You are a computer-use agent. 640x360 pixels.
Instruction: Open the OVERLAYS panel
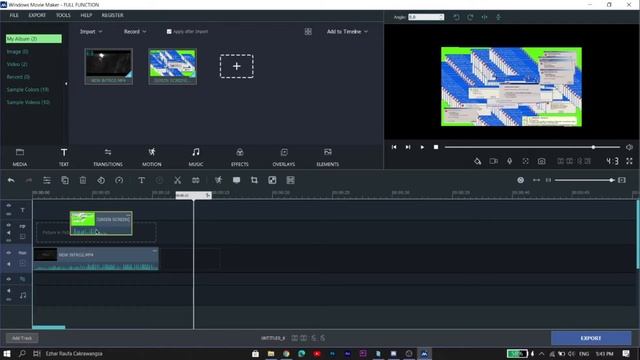coord(284,157)
